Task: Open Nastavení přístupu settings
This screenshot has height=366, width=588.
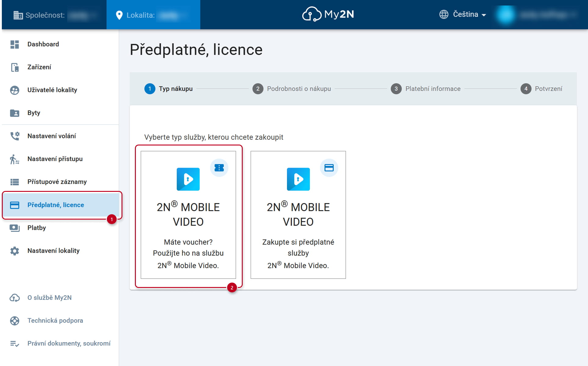Action: [60, 159]
